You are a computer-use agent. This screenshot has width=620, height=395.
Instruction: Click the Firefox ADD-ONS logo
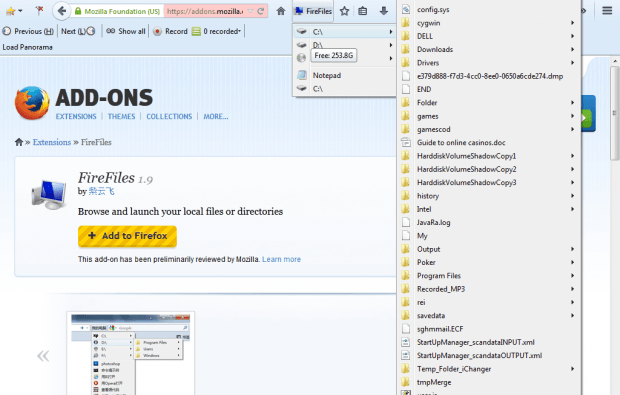[84, 102]
